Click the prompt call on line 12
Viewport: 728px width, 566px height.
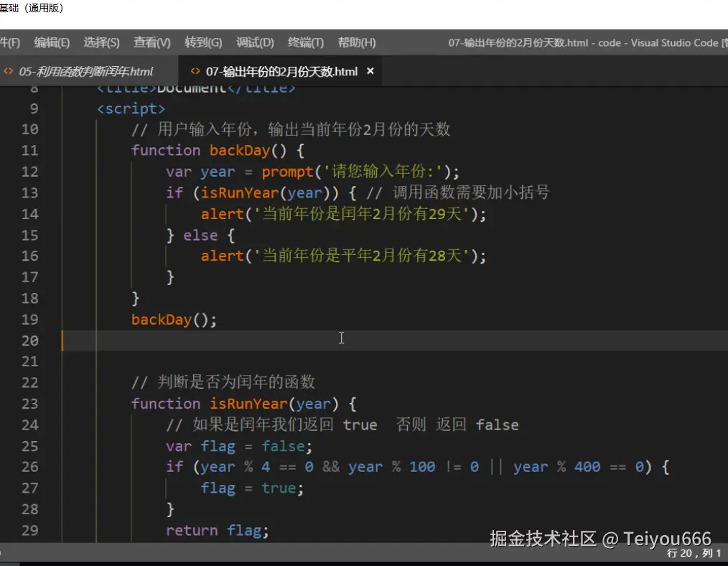click(288, 172)
